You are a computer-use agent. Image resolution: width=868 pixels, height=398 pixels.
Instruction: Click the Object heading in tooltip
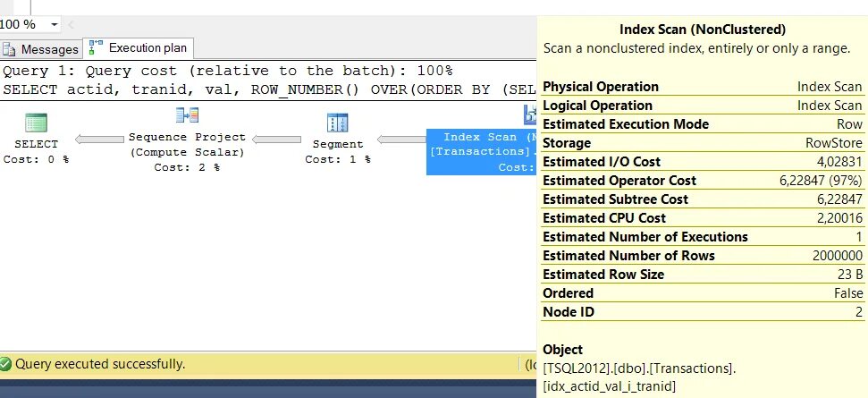[x=562, y=350]
